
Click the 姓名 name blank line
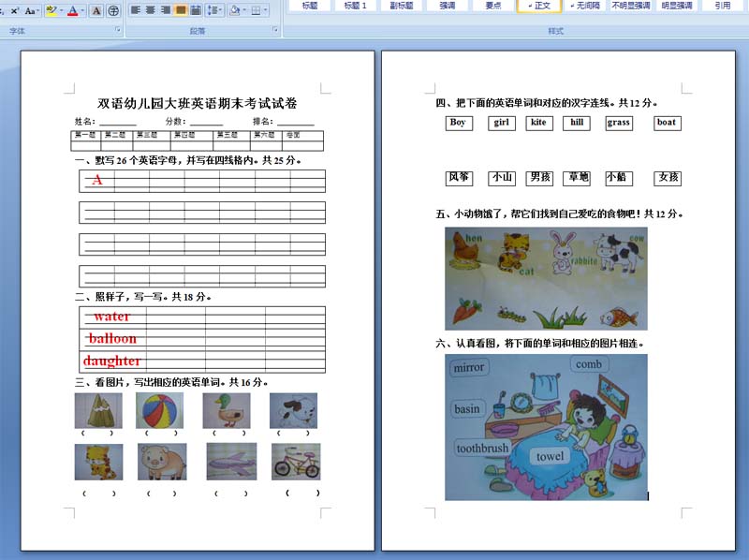pos(118,122)
